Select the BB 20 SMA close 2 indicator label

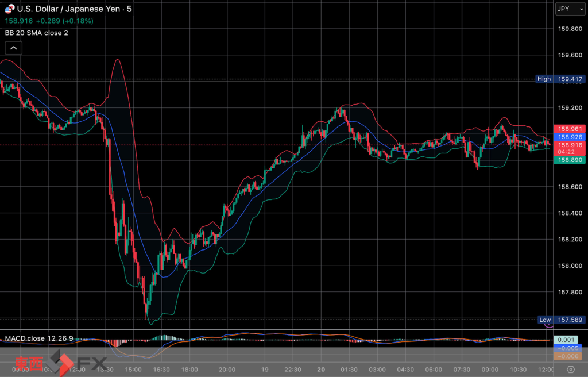pyautogui.click(x=37, y=33)
